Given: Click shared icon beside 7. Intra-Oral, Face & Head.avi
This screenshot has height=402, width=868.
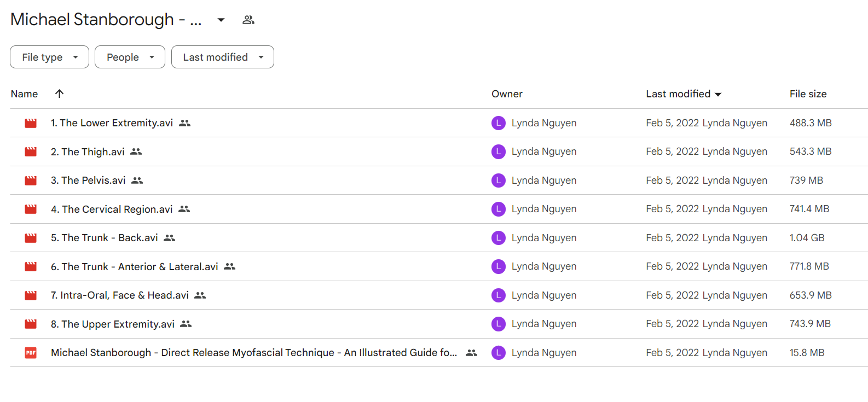Looking at the screenshot, I should pos(200,295).
